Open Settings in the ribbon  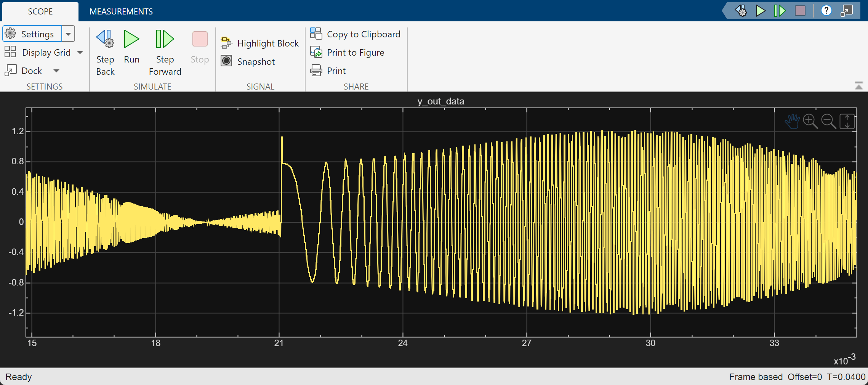pyautogui.click(x=32, y=34)
